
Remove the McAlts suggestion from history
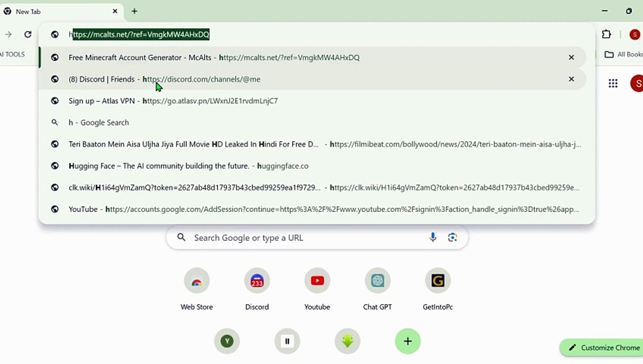click(571, 58)
